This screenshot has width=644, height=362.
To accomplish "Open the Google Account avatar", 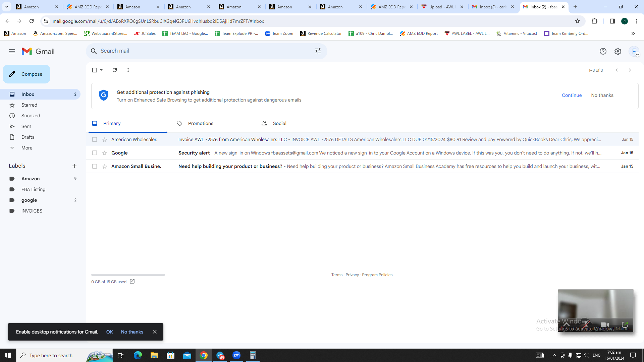I will point(634,51).
